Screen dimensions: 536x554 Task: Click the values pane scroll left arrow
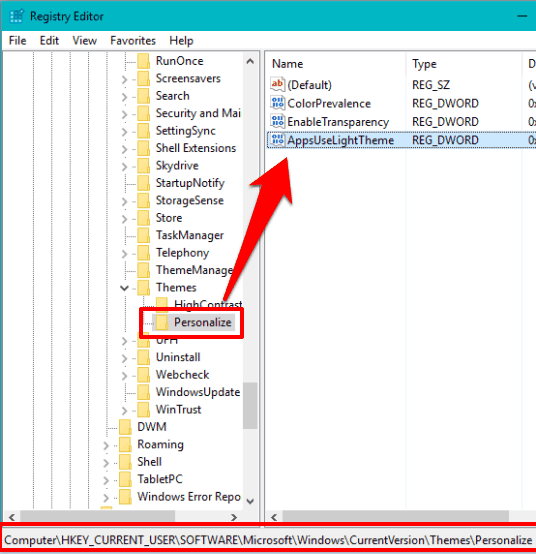(x=274, y=517)
